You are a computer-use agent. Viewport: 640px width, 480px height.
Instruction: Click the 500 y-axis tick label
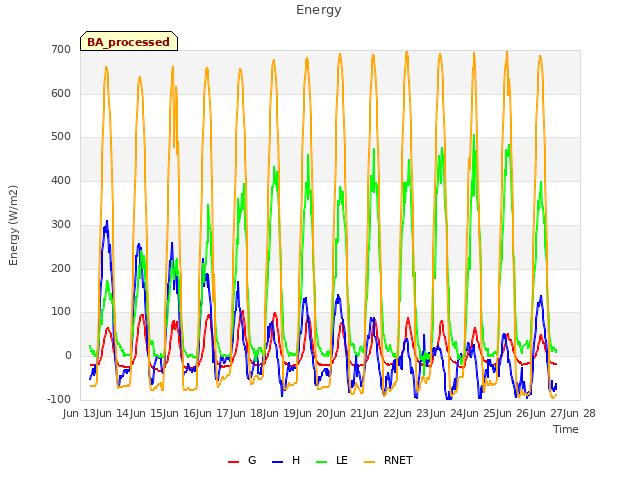61,137
